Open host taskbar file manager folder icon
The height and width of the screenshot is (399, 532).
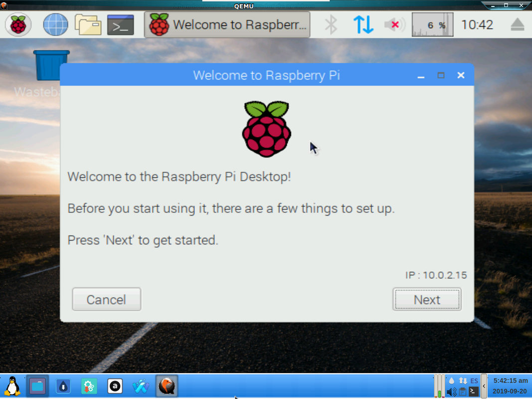click(37, 386)
